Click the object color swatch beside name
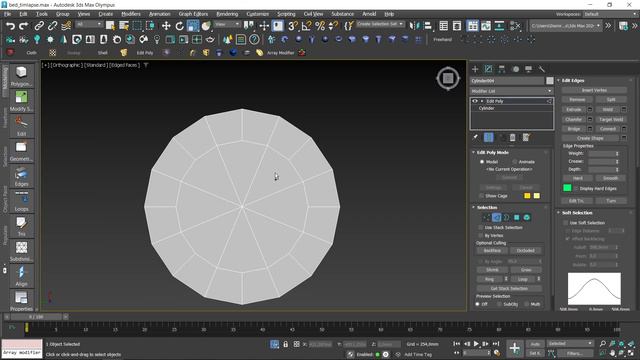 point(550,81)
